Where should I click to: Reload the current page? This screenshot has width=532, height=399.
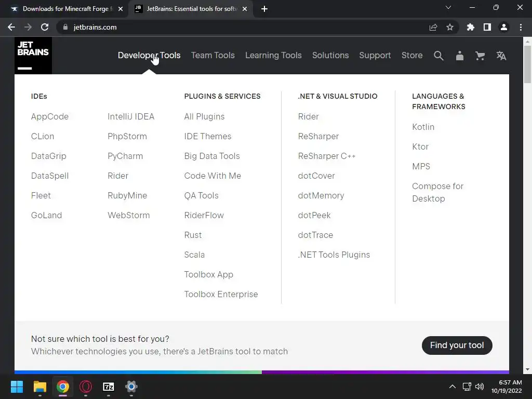coord(45,27)
